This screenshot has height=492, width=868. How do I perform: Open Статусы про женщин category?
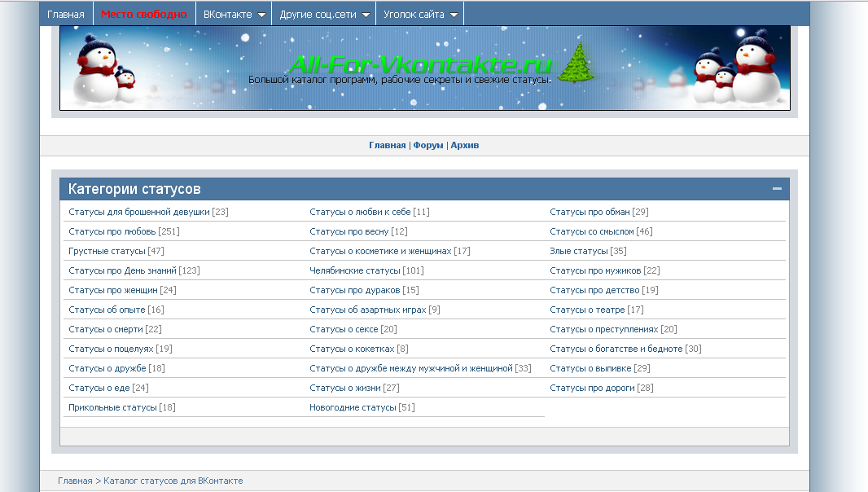113,290
